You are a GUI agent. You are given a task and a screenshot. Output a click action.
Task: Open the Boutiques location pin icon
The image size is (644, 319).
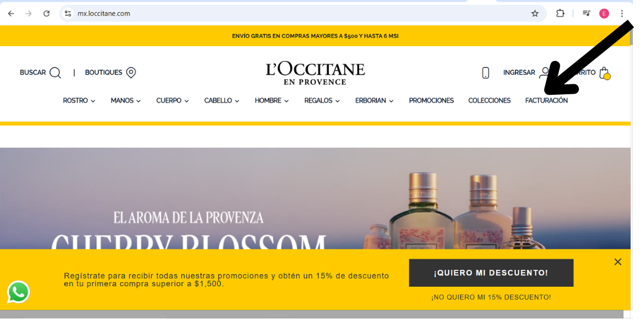131,73
